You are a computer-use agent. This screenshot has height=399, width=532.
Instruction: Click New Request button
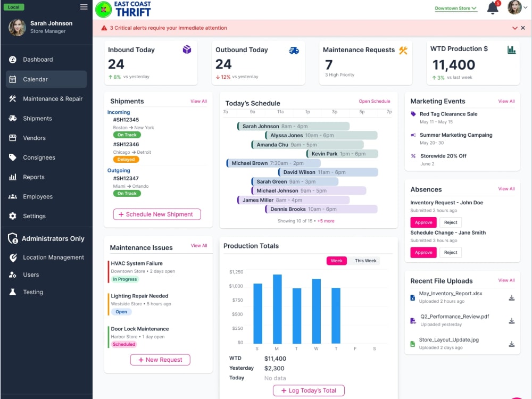160,360
